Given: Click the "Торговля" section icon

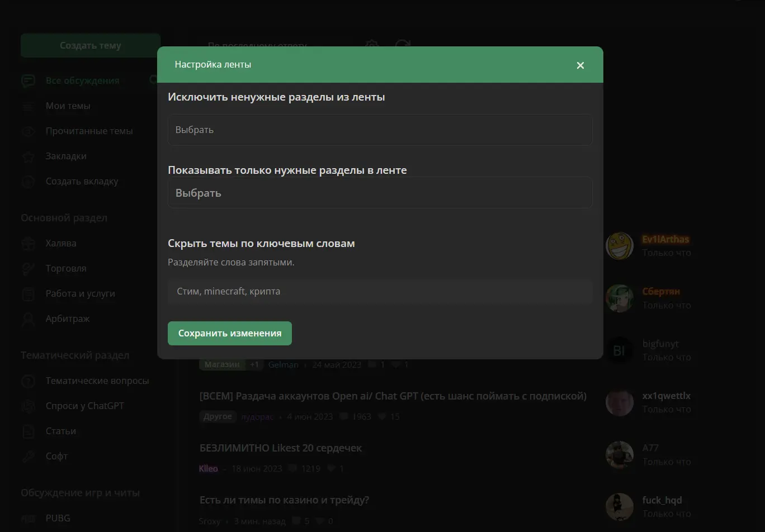Looking at the screenshot, I should [x=29, y=269].
